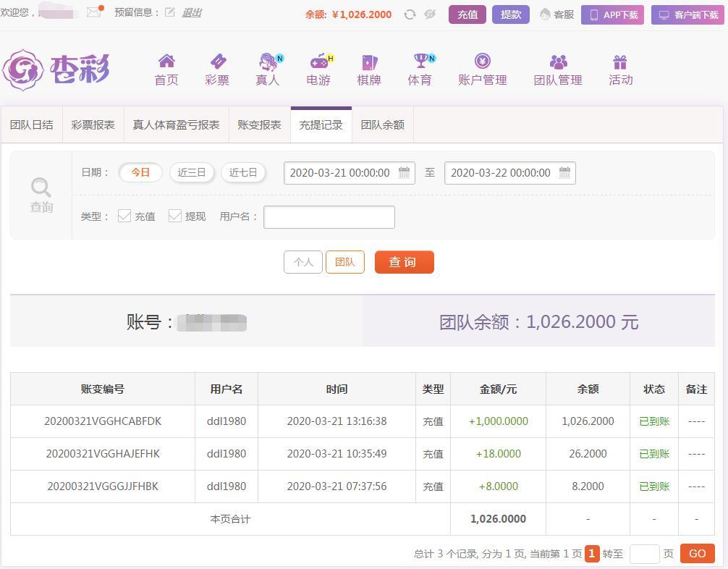728x569 pixels.
Task: Open the end date calendar picker
Action: [564, 172]
